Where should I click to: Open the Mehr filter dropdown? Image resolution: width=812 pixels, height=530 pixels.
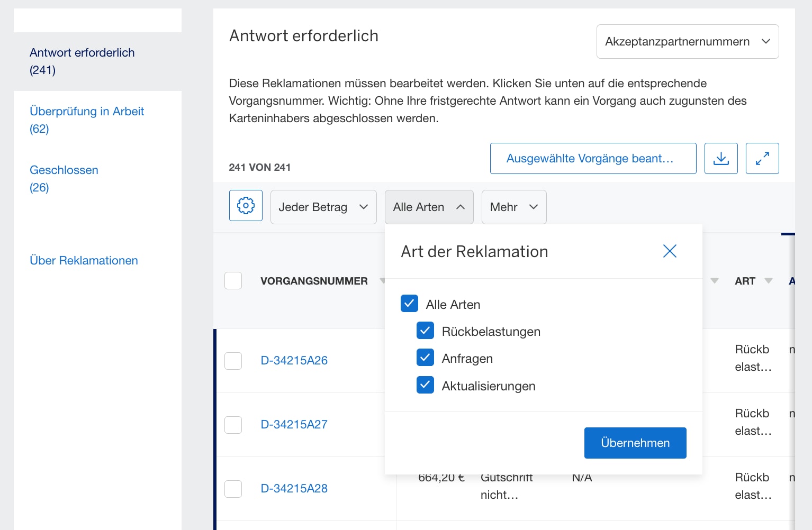click(x=513, y=207)
